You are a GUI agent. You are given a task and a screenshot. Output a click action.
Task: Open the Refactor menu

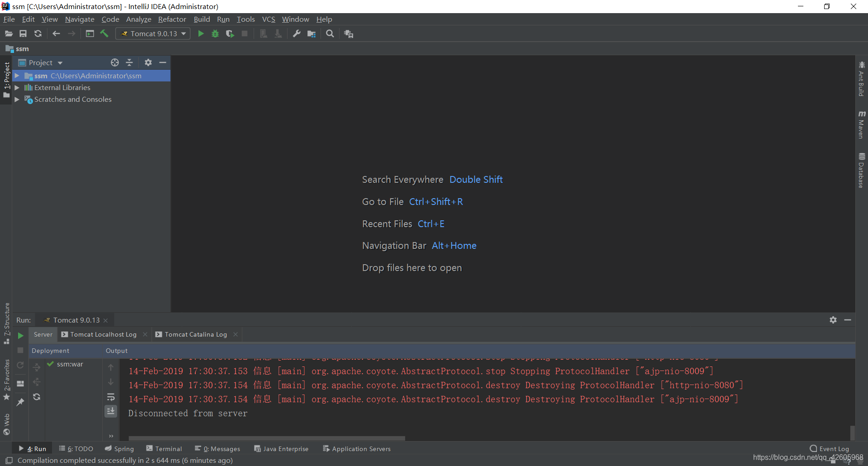point(172,19)
